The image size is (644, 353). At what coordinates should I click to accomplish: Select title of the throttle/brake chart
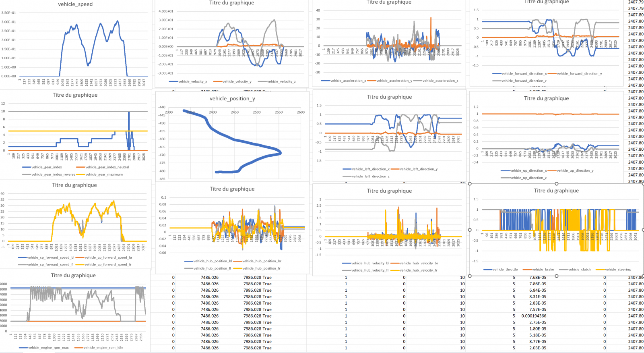tap(556, 191)
